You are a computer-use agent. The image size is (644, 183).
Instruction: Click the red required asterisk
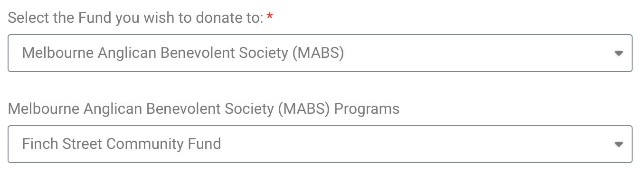(270, 17)
